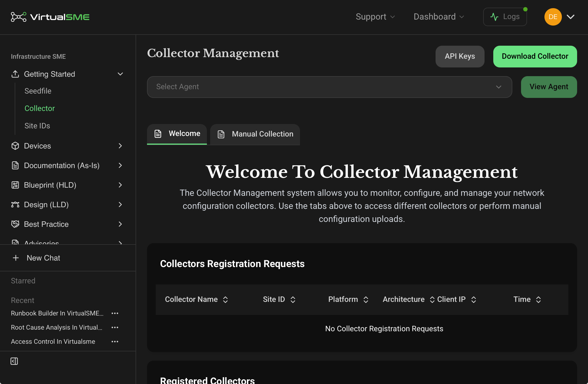The height and width of the screenshot is (384, 588).
Task: Click the Blueprint (HLD) layout icon
Action: [15, 185]
